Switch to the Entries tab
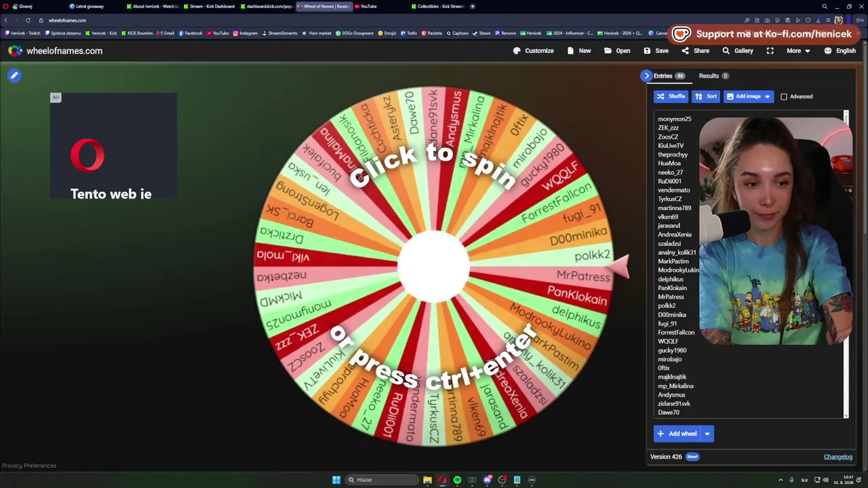Viewport: 868px width, 488px height. tap(669, 76)
